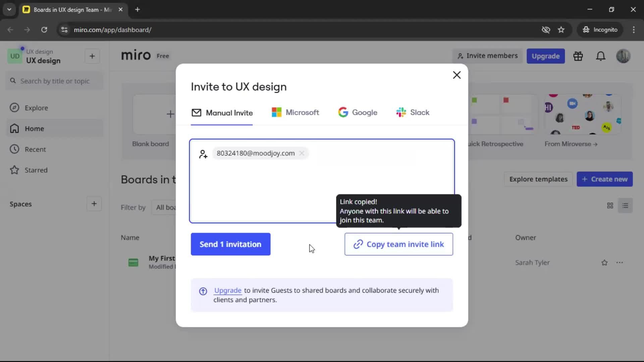The image size is (644, 362).
Task: Open the gift icon in the header
Action: pos(578,56)
